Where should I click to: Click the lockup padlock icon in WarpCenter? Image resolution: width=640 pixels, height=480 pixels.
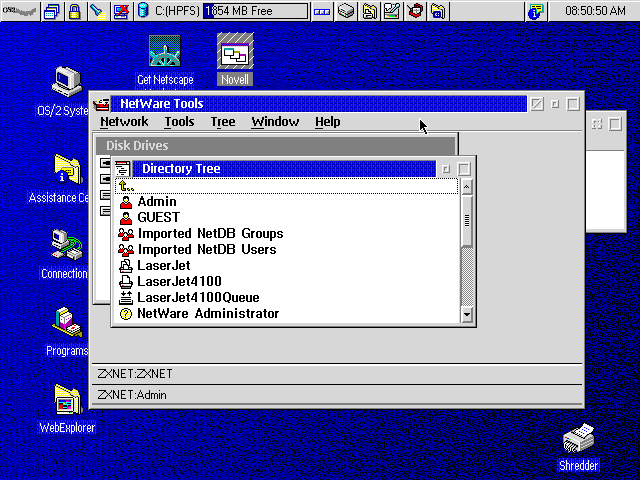pos(75,11)
